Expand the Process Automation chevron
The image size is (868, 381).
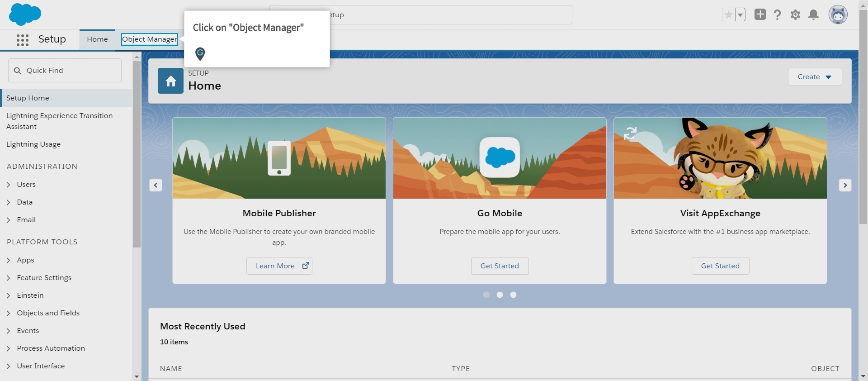tap(9, 348)
